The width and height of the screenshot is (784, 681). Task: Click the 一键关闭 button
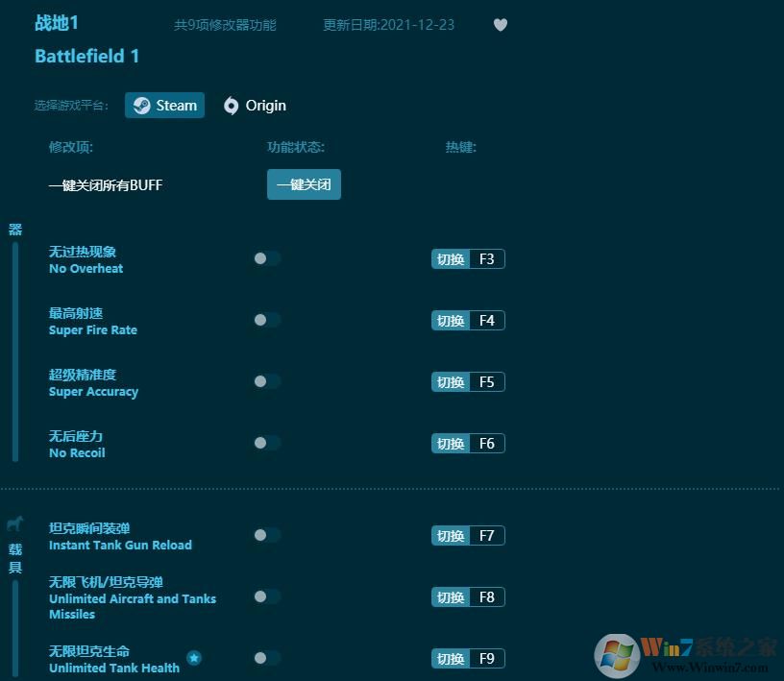[x=304, y=184]
